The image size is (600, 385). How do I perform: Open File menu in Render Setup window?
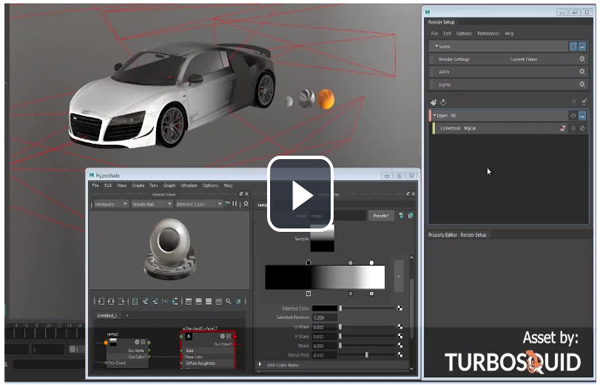click(x=434, y=34)
